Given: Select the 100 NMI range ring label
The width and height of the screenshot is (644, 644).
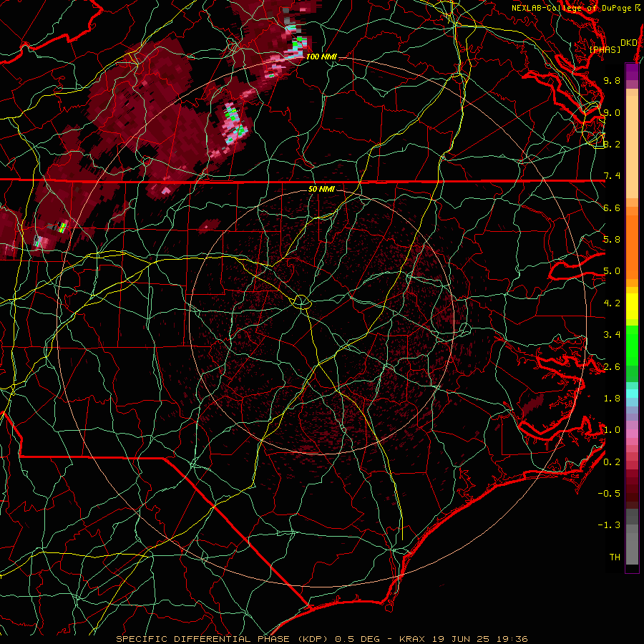Looking at the screenshot, I should pos(321,57).
